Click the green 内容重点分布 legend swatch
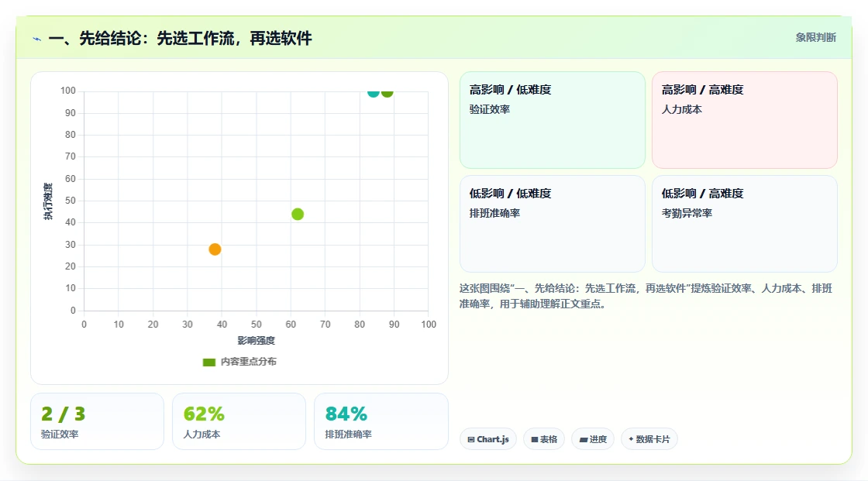Screen dimensions: 868x481 pos(208,362)
